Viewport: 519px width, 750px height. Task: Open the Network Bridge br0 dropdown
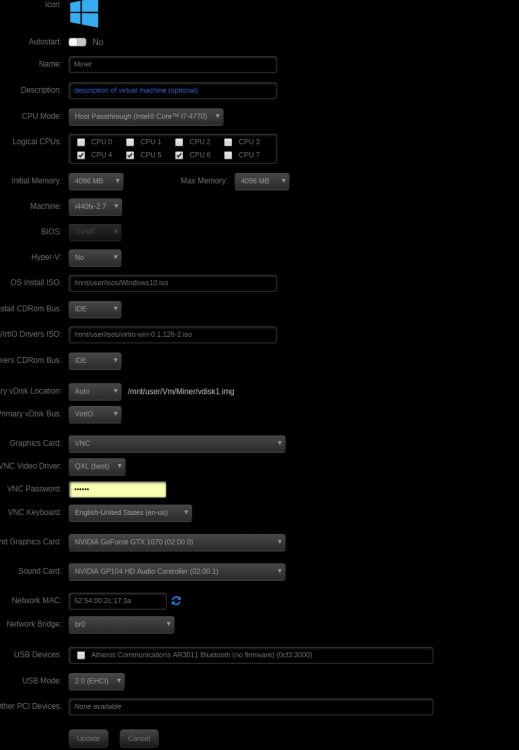point(121,625)
